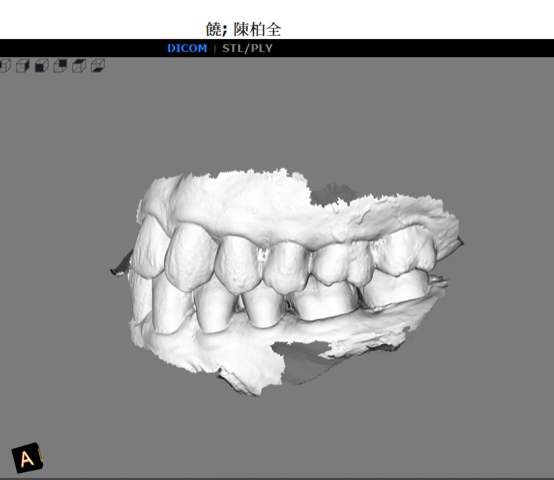Click the patient name title text

243,29
